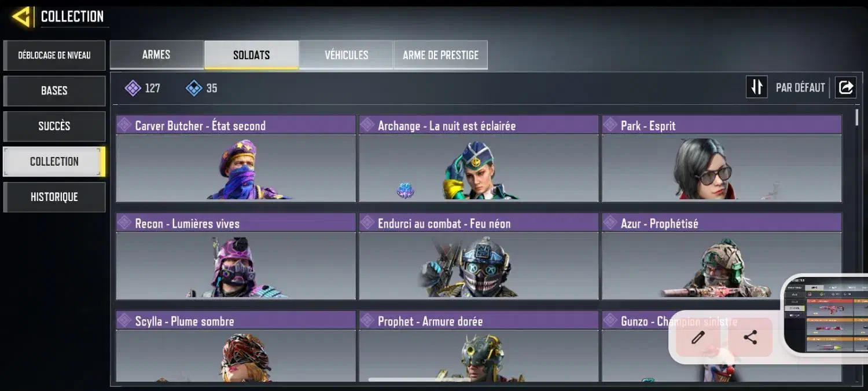Tap the pencil edit icon on screenshot overlay
868x391 pixels.
(698, 337)
